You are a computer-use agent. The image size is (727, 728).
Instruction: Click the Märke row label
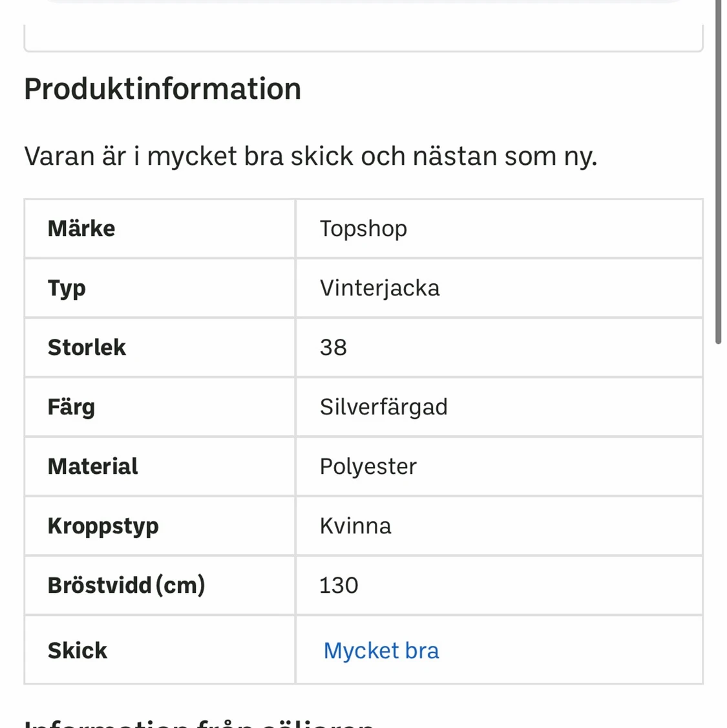click(x=81, y=228)
